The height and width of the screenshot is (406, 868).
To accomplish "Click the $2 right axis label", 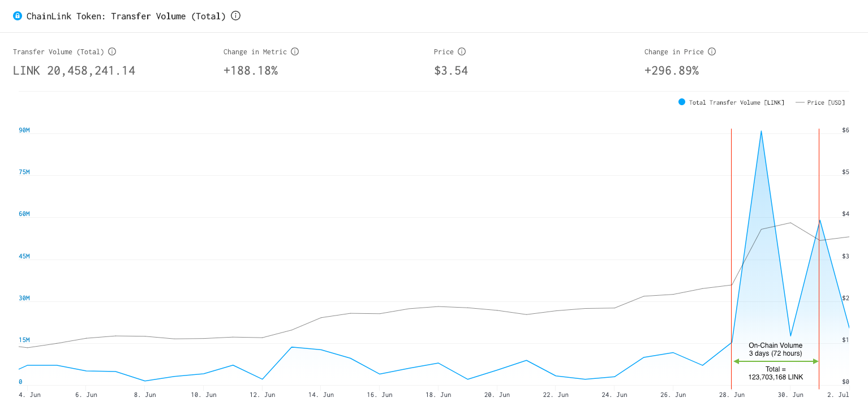I will (845, 298).
